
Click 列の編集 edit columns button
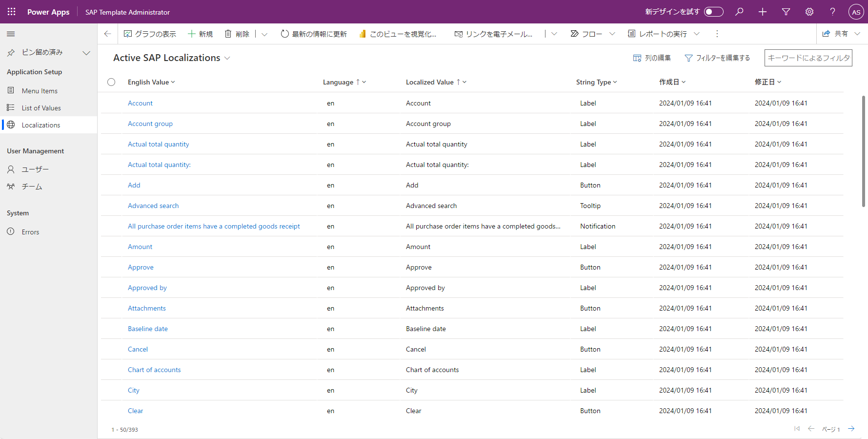pyautogui.click(x=652, y=58)
